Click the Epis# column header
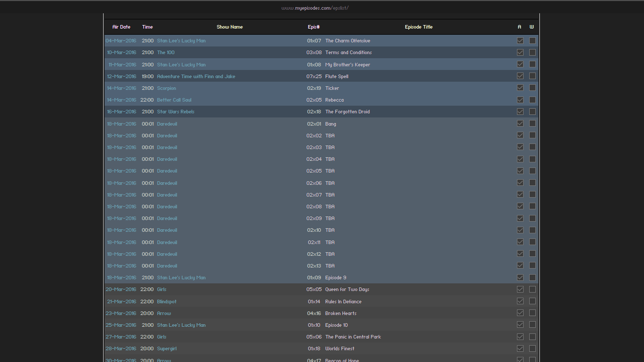The image size is (644, 362). tap(314, 27)
